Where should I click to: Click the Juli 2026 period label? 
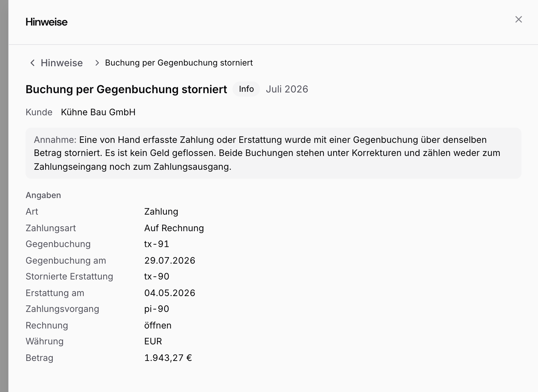point(287,89)
